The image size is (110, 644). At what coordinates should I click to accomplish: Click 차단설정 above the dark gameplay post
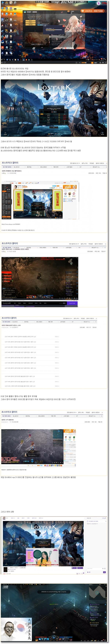pyautogui.click(x=90, y=244)
